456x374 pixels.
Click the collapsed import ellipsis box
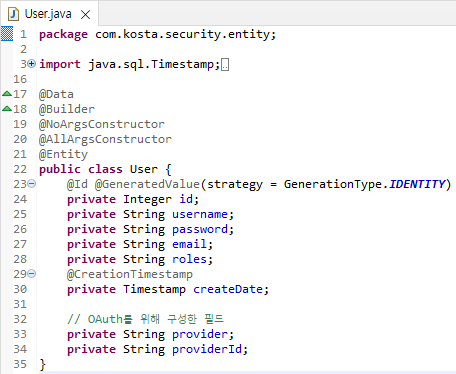225,64
